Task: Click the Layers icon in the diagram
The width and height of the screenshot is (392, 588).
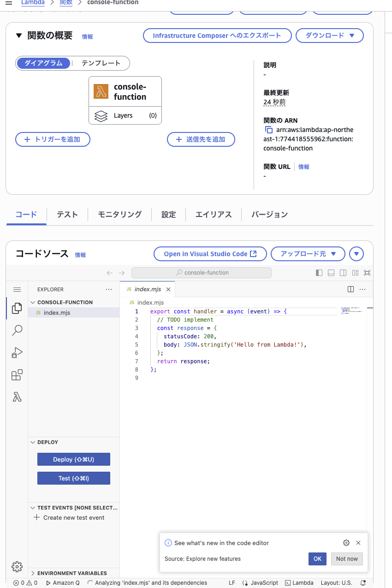Action: pyautogui.click(x=101, y=116)
